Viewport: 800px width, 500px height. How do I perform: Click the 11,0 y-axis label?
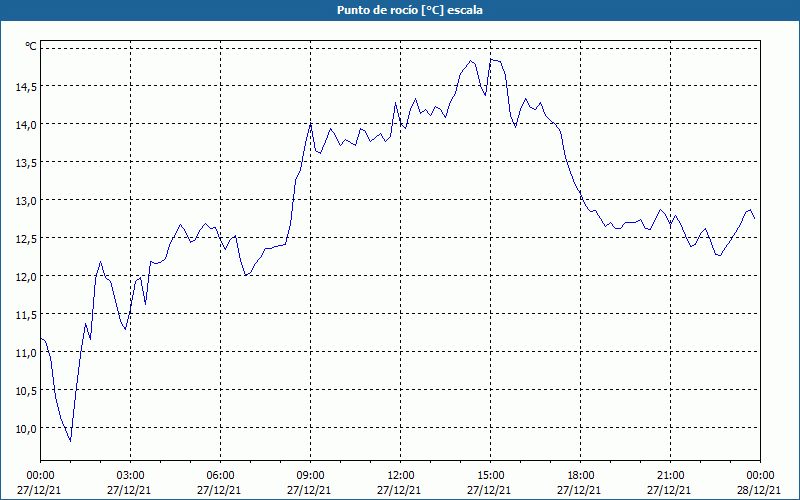click(x=26, y=353)
